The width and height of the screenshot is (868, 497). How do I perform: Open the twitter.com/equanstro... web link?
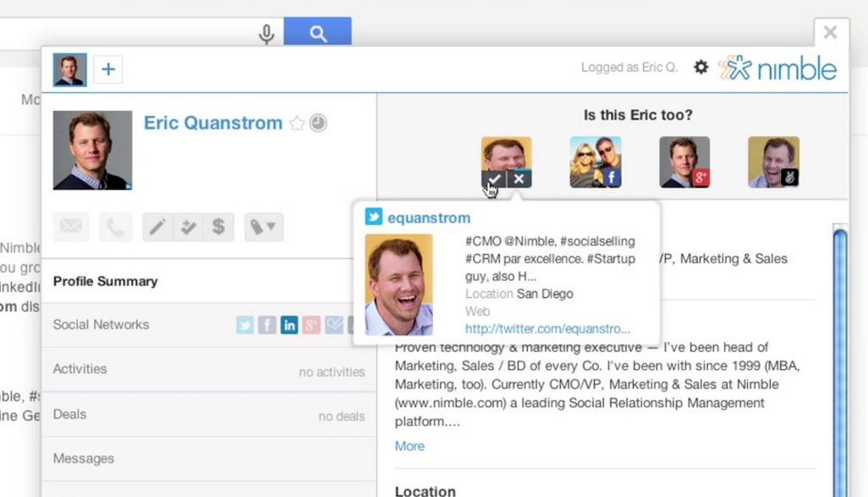(547, 329)
